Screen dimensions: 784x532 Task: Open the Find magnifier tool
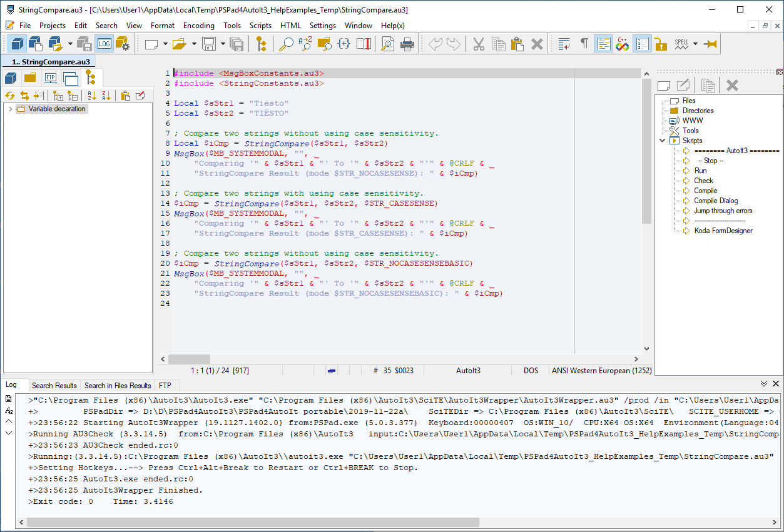(x=286, y=44)
